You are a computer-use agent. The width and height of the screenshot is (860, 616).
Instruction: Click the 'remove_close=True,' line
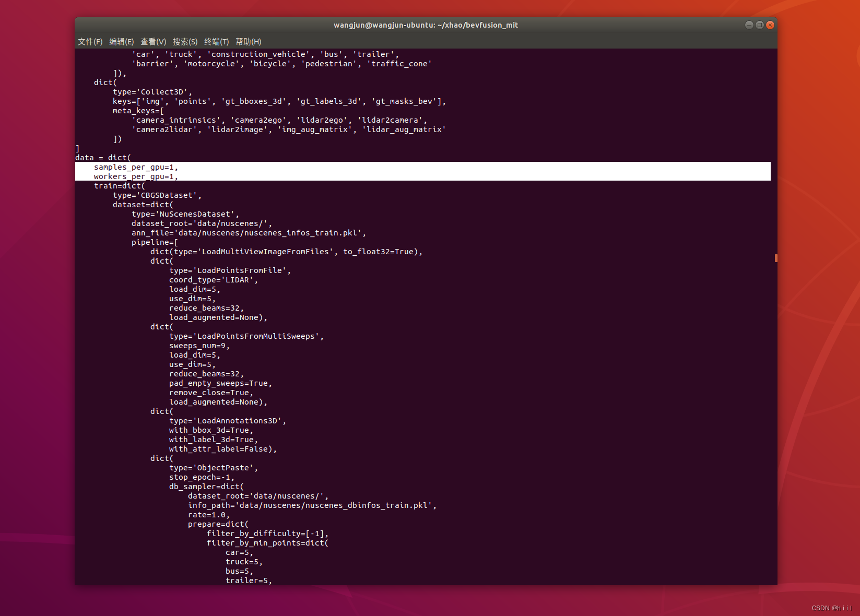click(211, 393)
